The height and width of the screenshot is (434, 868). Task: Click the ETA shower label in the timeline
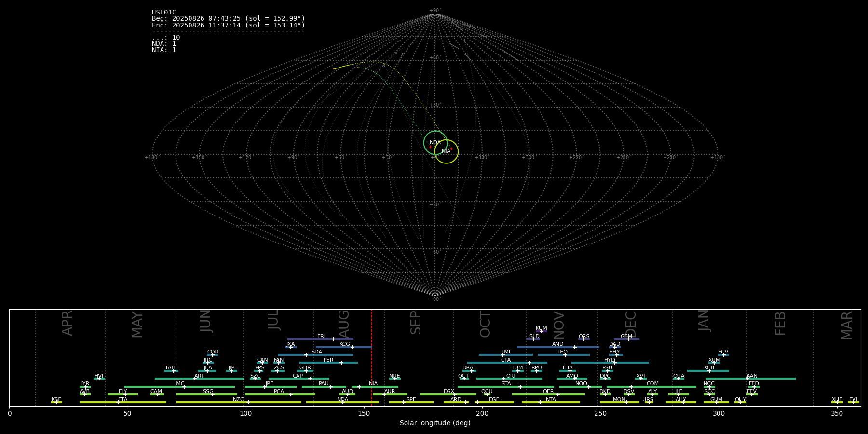[123, 400]
